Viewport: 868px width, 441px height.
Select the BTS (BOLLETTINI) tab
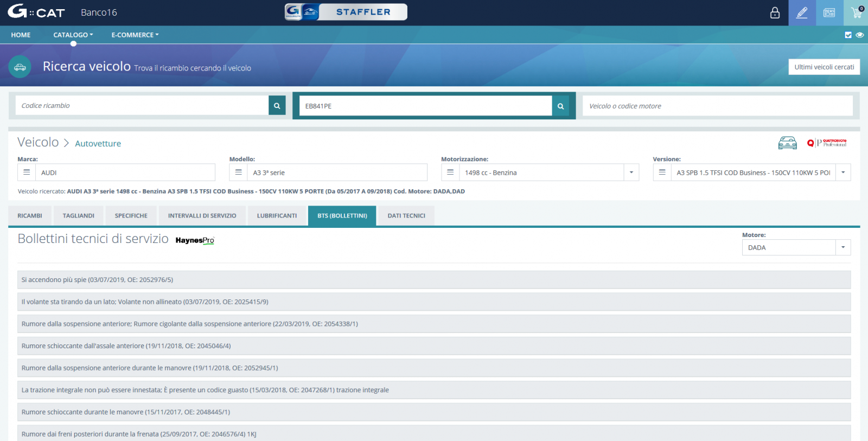pos(342,216)
